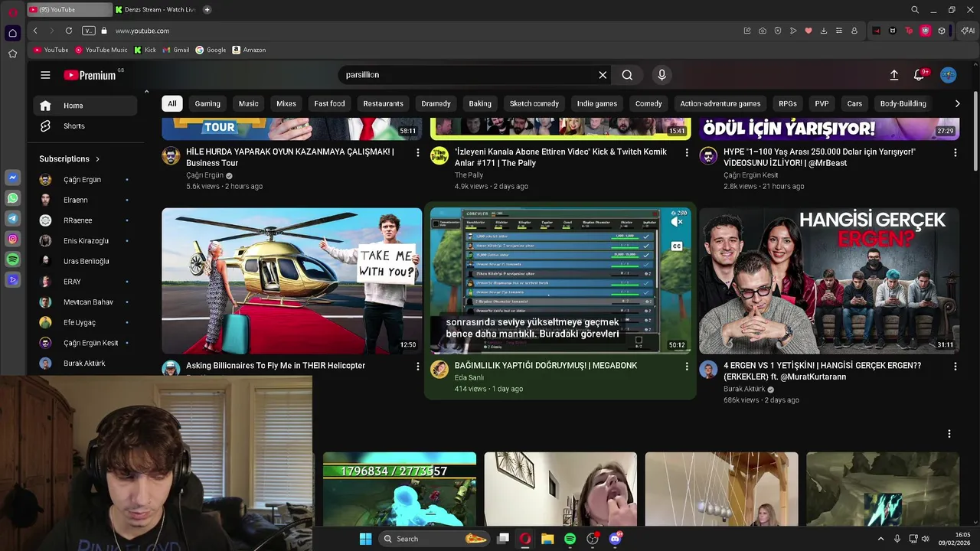Open the Create upload icon
The width and height of the screenshot is (980, 551).
coord(893,75)
